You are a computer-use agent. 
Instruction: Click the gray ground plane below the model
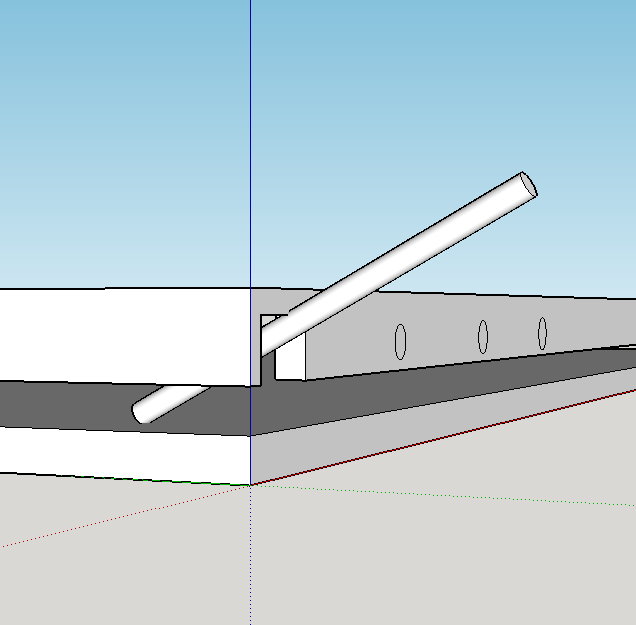pos(400,560)
